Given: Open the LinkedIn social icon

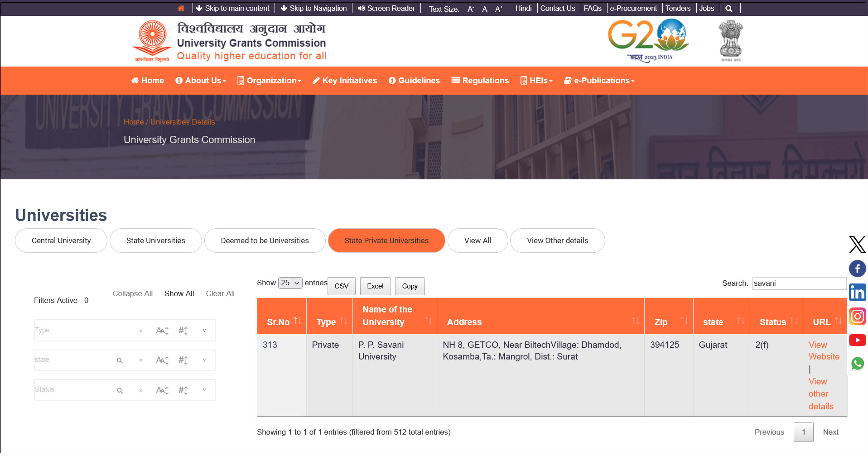Looking at the screenshot, I should click(857, 293).
